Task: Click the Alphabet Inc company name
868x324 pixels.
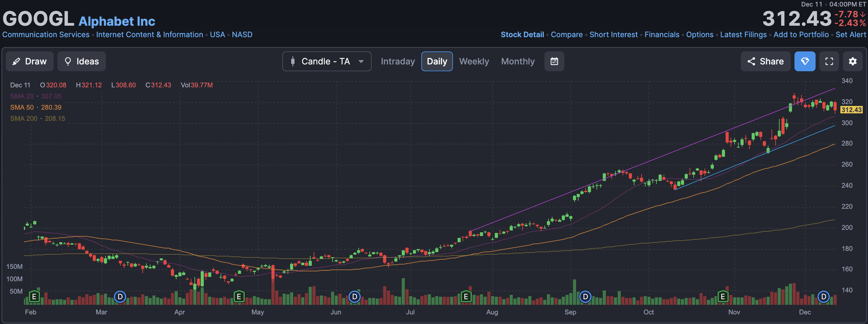Action: [x=117, y=21]
